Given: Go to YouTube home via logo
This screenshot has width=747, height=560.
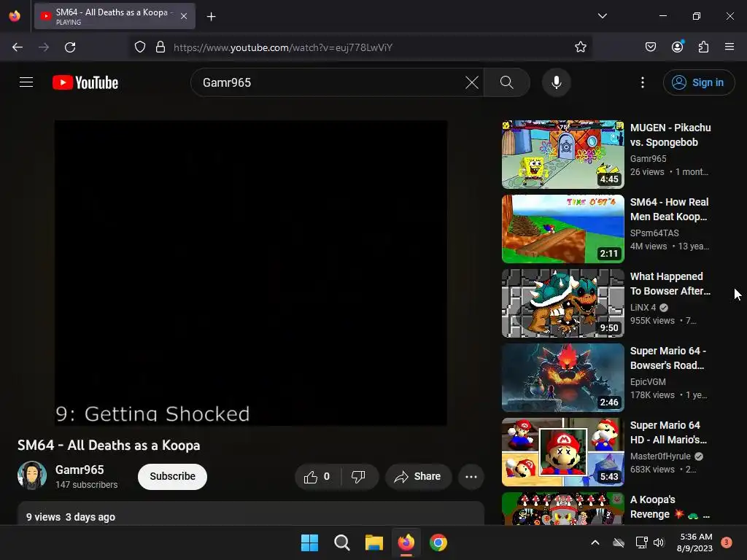Looking at the screenshot, I should (x=85, y=82).
